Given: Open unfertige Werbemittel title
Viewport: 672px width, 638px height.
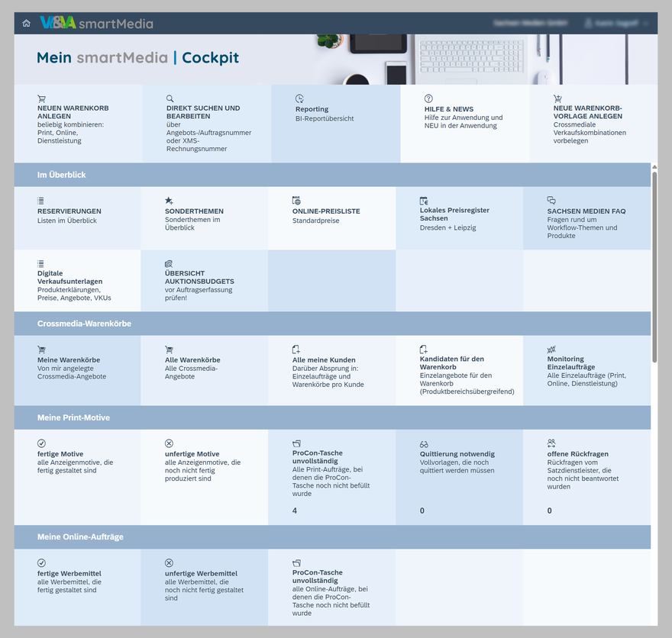Looking at the screenshot, I should (x=201, y=573).
